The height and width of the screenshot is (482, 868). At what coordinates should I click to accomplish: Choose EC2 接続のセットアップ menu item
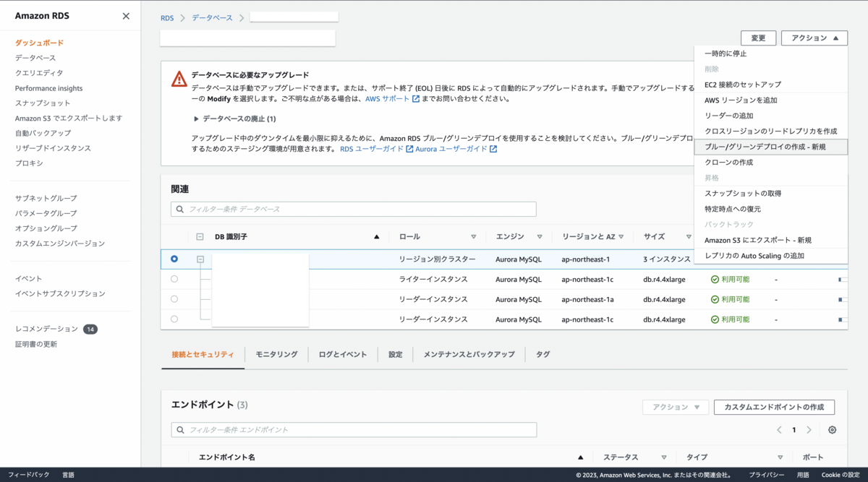pyautogui.click(x=770, y=85)
